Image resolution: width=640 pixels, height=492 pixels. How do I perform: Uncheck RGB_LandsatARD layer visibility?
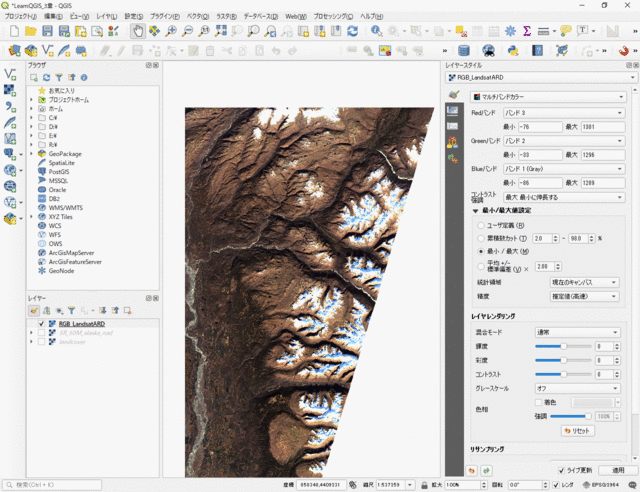tap(41, 324)
